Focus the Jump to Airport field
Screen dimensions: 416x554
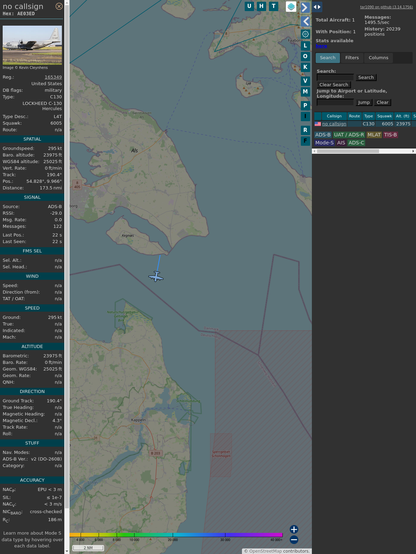335,102
